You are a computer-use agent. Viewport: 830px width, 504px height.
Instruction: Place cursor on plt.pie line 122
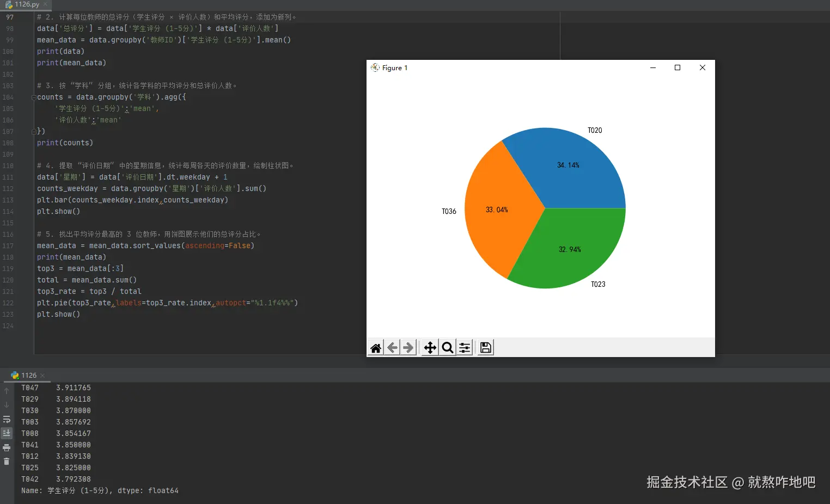[167, 303]
